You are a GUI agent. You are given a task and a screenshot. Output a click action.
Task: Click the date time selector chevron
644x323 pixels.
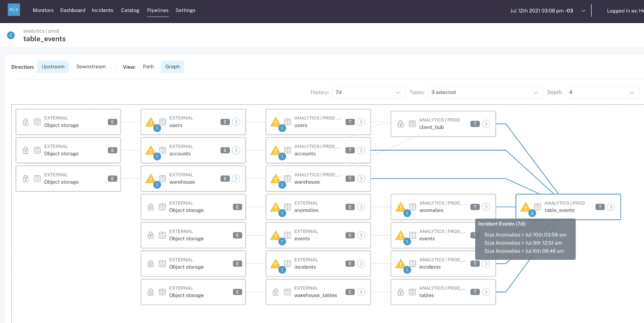pos(583,11)
